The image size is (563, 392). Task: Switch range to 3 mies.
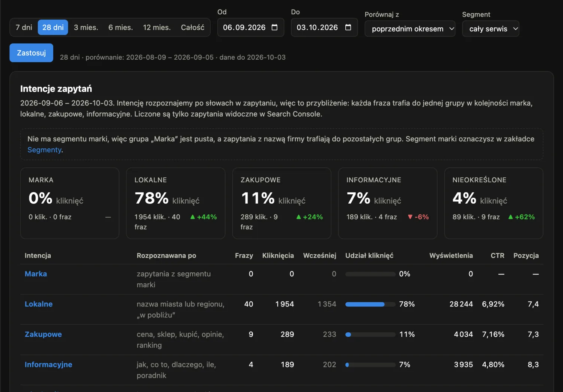coord(86,27)
